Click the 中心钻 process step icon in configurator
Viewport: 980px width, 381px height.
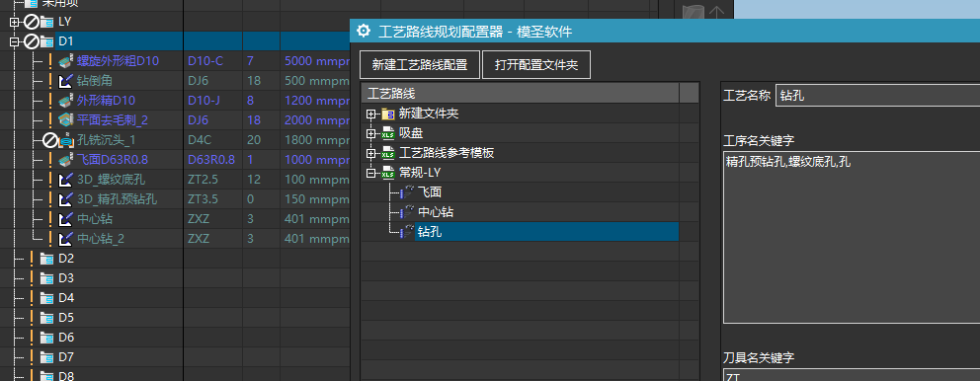point(407,212)
